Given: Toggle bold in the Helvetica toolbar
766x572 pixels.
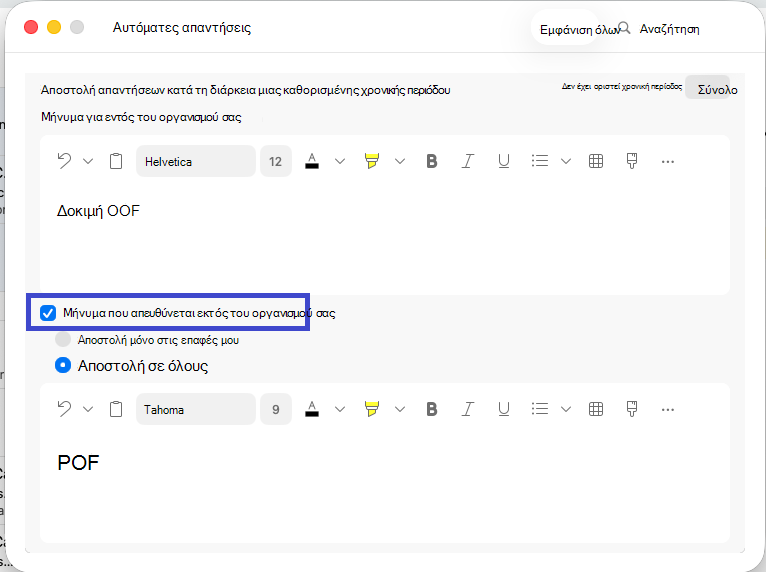Looking at the screenshot, I should (x=432, y=161).
